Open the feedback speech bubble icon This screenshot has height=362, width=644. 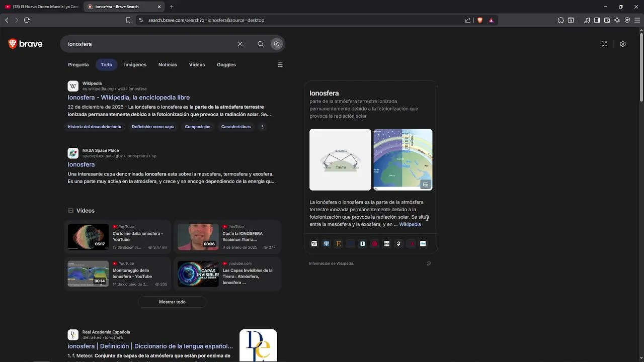[x=429, y=263]
